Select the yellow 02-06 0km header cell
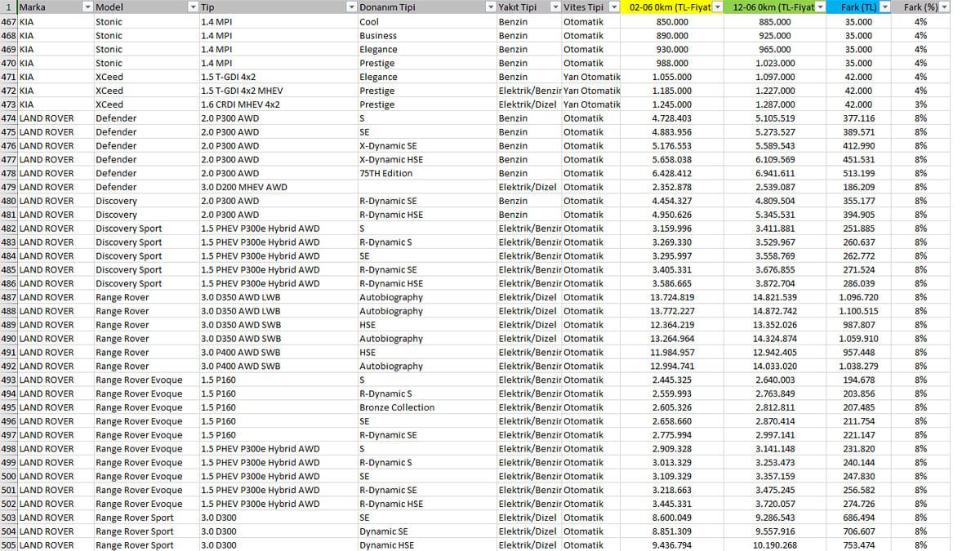The image size is (980, 551). (672, 7)
